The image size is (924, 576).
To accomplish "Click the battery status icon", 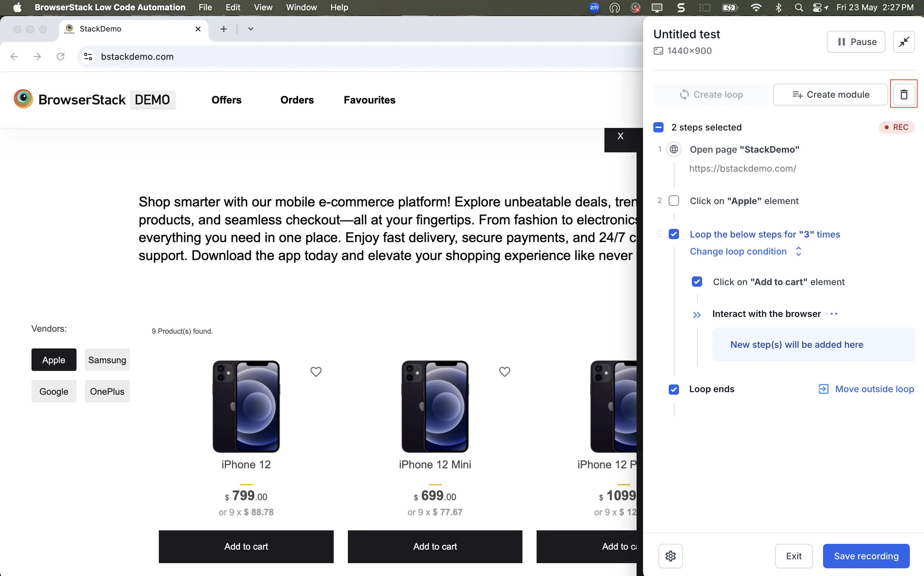I will (730, 7).
